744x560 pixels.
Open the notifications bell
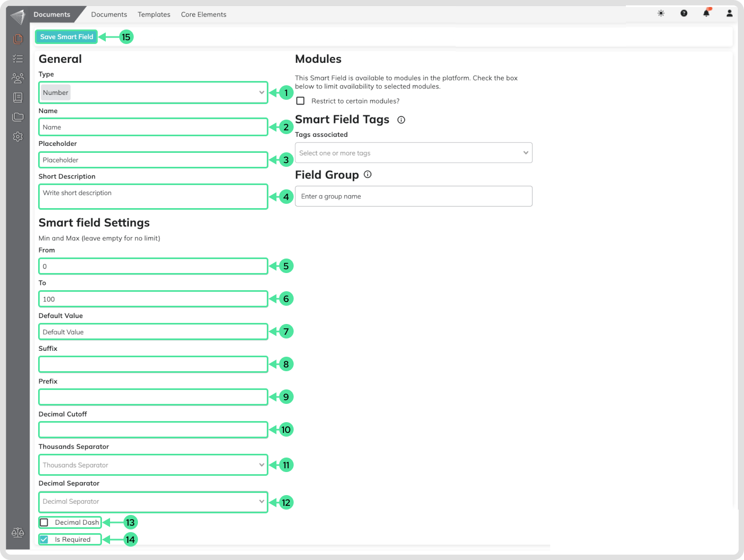[x=706, y=13]
